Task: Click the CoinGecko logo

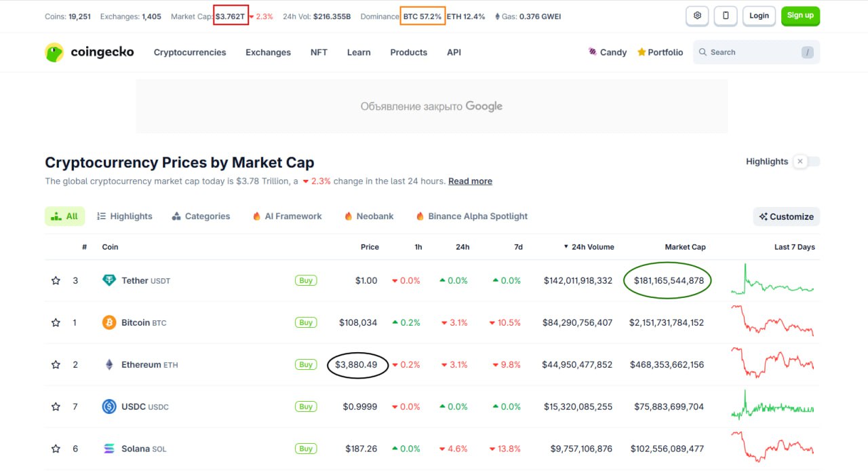Action: tap(90, 52)
